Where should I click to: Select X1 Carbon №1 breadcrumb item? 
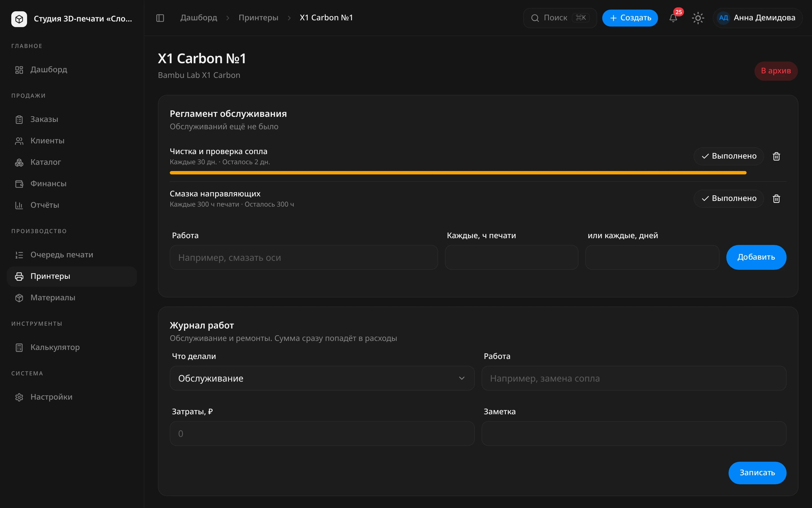326,18
